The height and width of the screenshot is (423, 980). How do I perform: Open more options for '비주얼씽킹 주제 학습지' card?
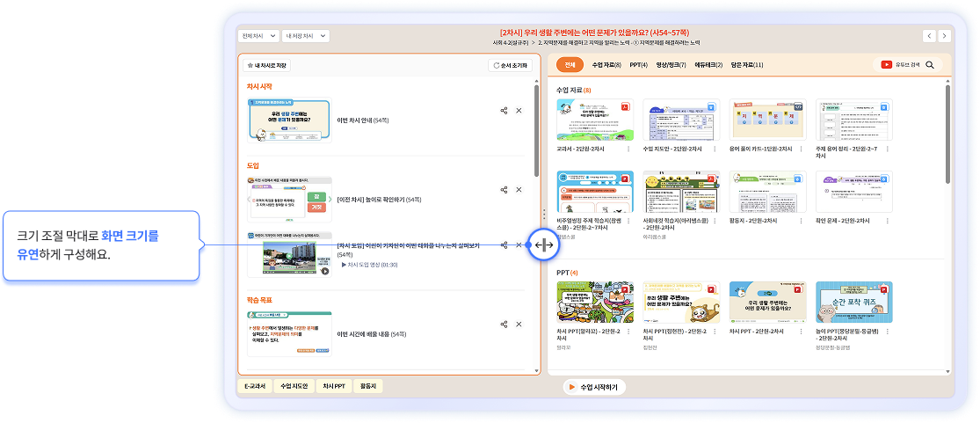coord(628,221)
